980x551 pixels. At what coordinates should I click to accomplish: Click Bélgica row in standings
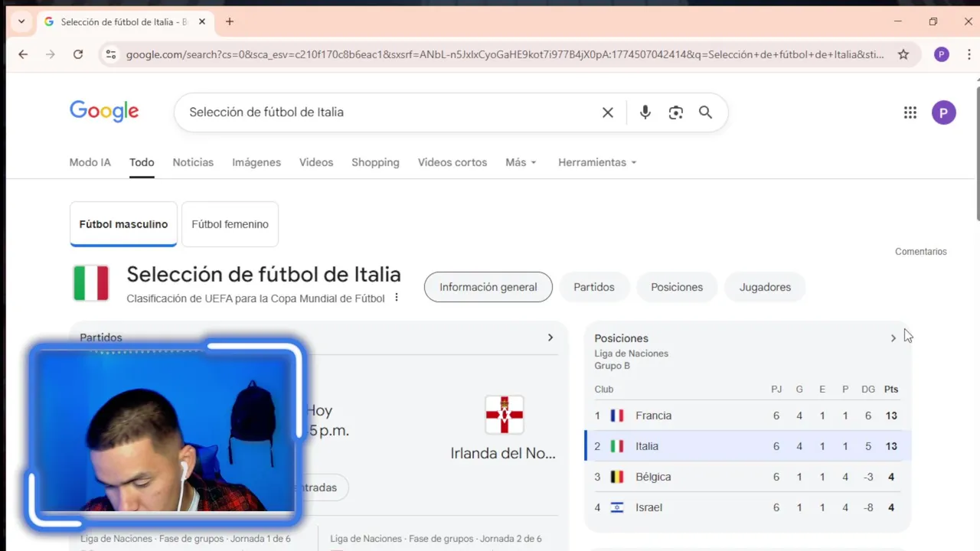coord(748,477)
